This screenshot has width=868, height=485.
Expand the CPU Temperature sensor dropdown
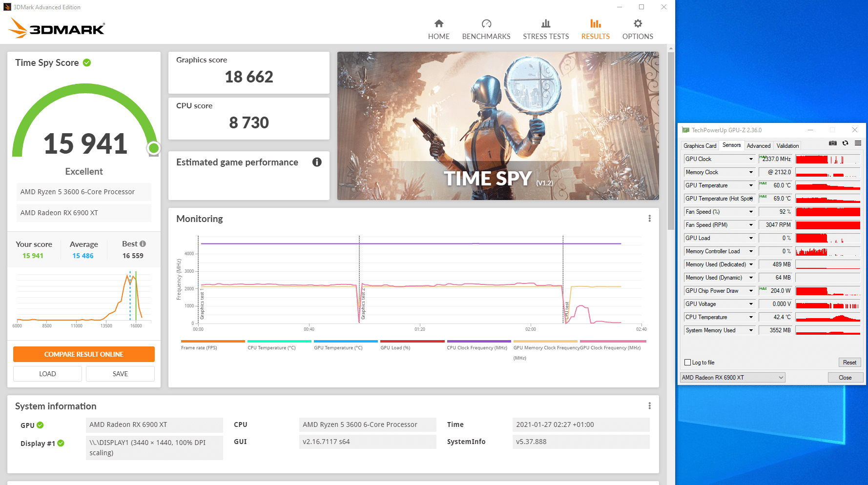click(x=751, y=317)
